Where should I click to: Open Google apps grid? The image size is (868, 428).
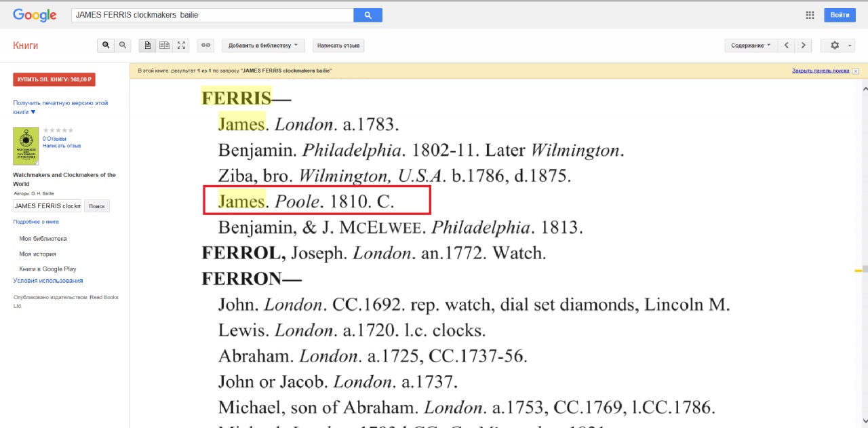coord(810,15)
